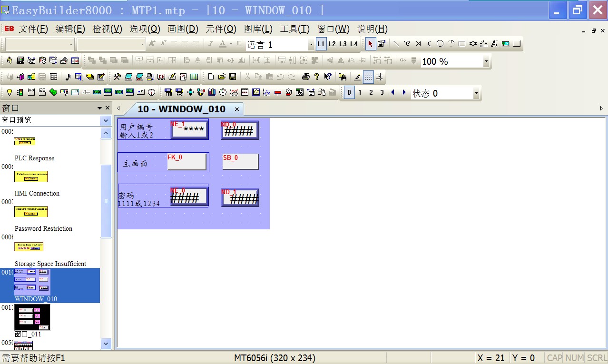
Task: Click the text object tool icon
Action: pos(494,44)
